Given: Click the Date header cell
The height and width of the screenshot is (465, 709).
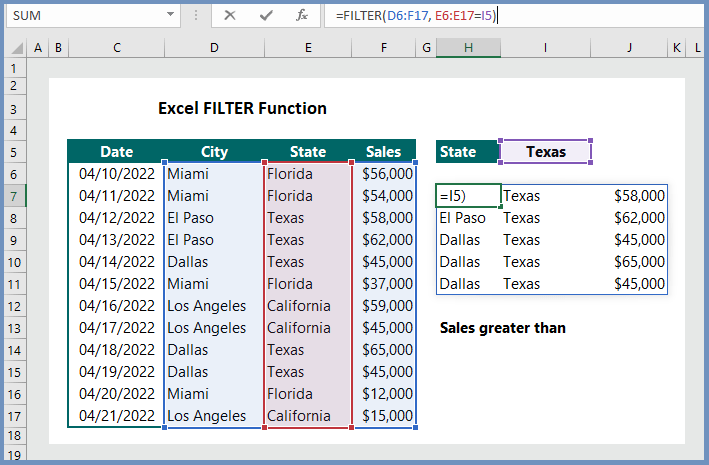Looking at the screenshot, I should point(116,152).
